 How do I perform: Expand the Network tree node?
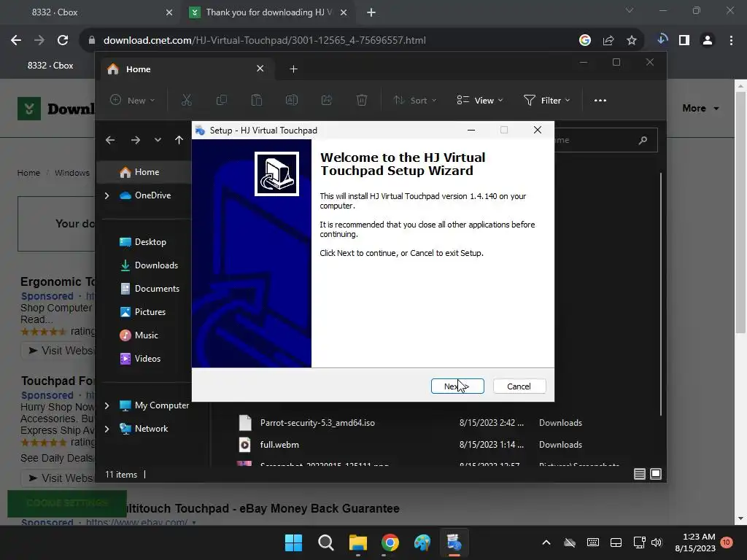[x=107, y=429]
